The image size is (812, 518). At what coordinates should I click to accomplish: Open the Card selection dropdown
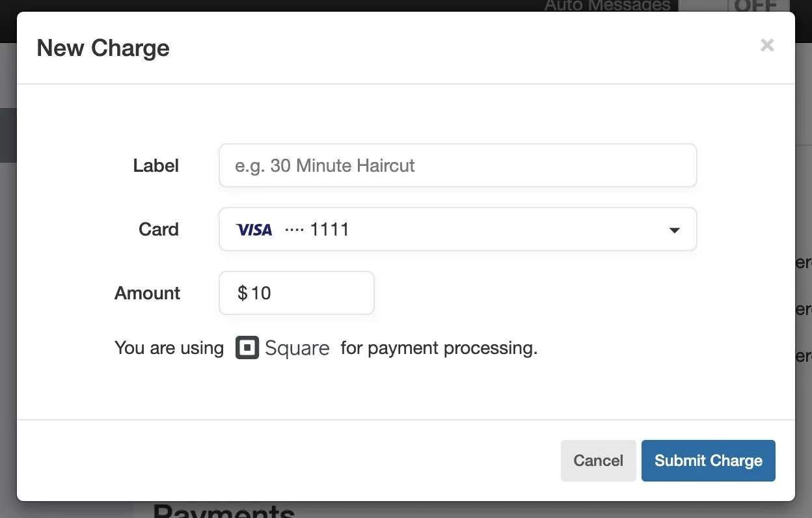[x=457, y=229]
